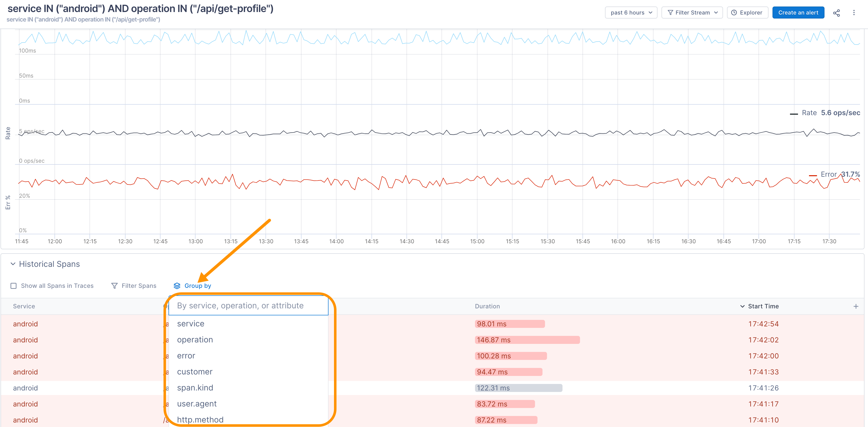This screenshot has width=868, height=427.
Task: Click the Create an alert button
Action: coord(798,13)
